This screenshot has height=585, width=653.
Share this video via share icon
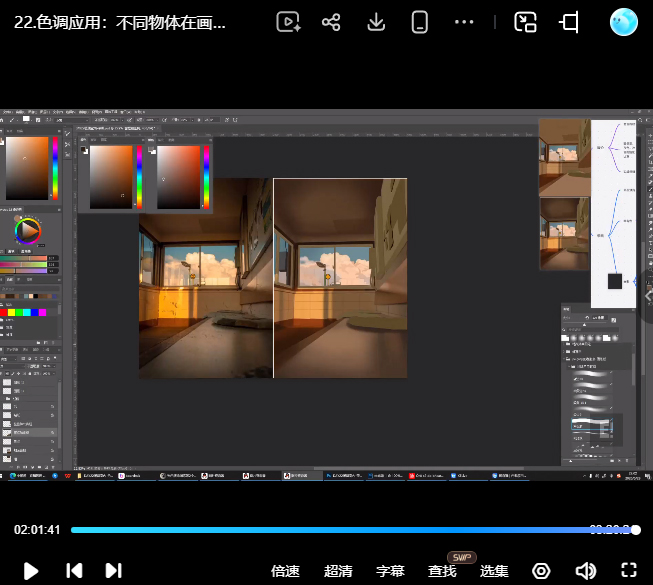point(331,22)
